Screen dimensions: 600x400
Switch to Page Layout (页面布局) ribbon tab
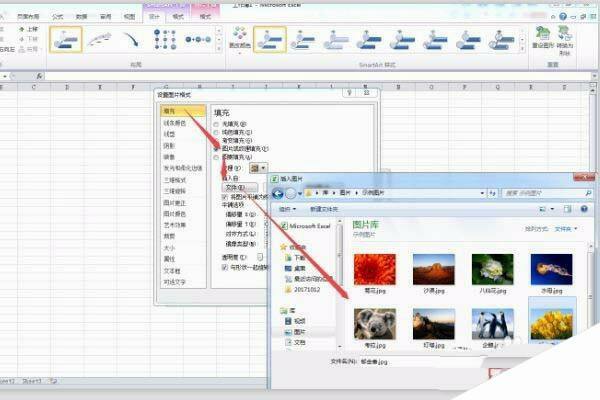28,16
